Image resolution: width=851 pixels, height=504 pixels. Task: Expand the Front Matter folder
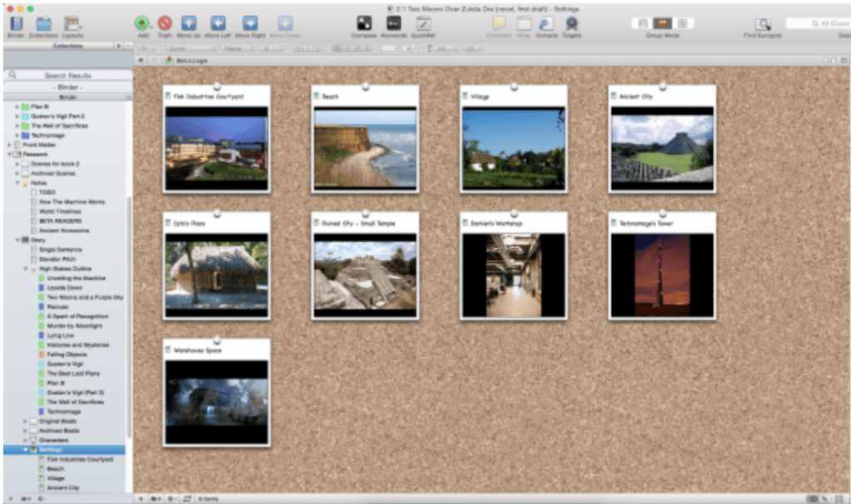[x=9, y=144]
